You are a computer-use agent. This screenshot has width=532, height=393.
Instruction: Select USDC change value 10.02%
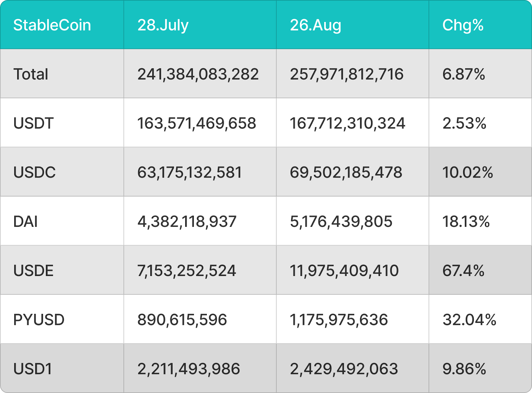(x=467, y=172)
